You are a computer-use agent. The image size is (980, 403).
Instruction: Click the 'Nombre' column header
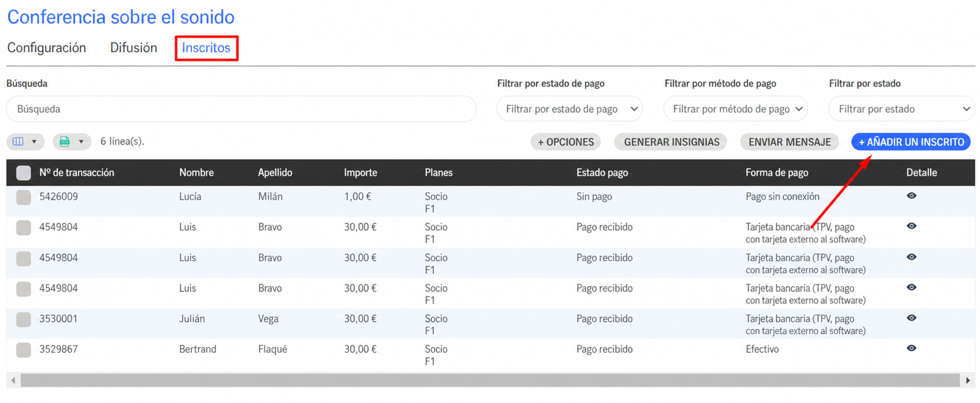196,172
